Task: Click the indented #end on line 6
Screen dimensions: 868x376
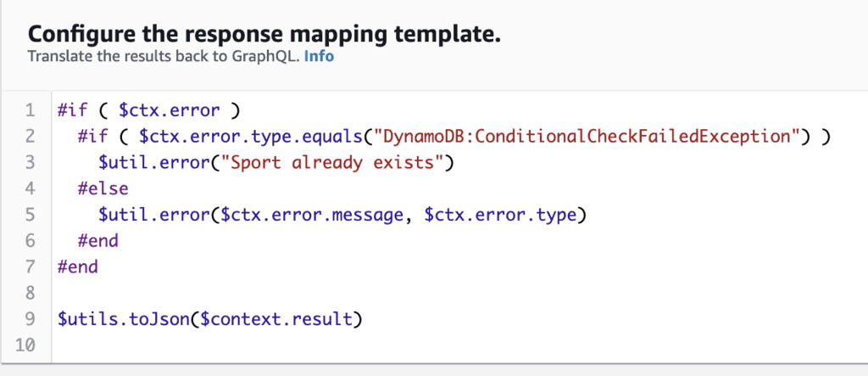Action: (97, 241)
